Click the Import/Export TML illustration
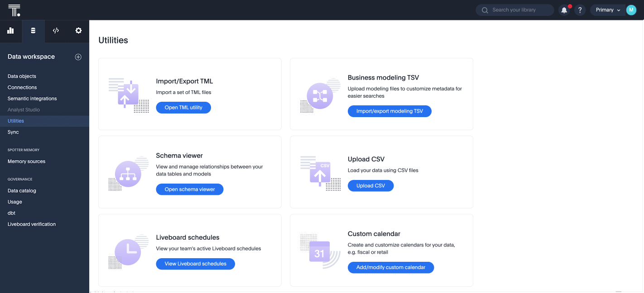Screen dimensions: 644x293 coord(129,95)
